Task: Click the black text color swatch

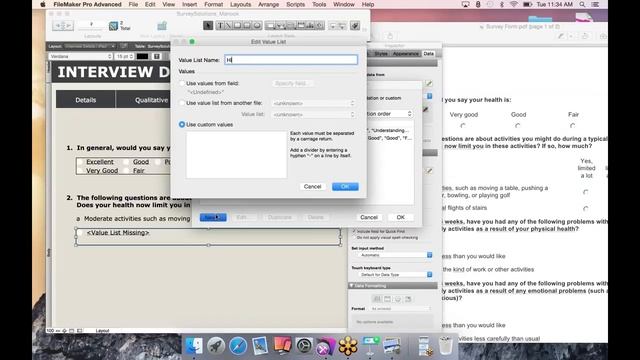Action: pos(142,56)
